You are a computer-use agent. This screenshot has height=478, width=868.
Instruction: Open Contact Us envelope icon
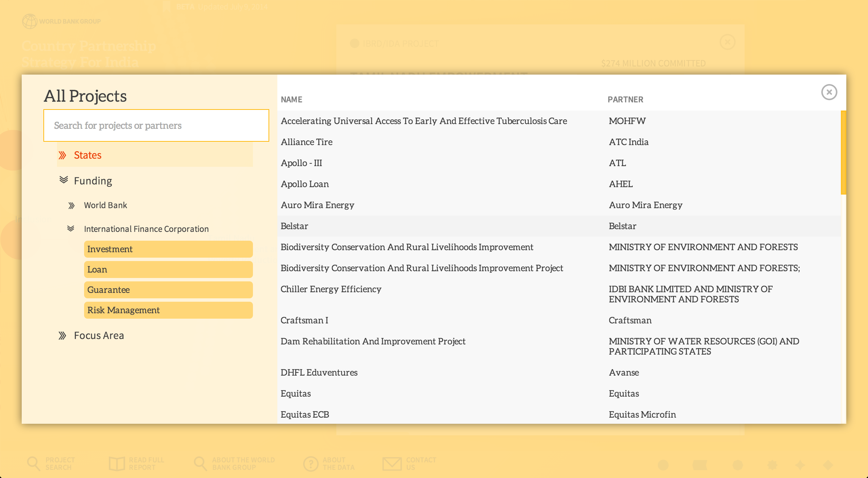[x=392, y=464]
